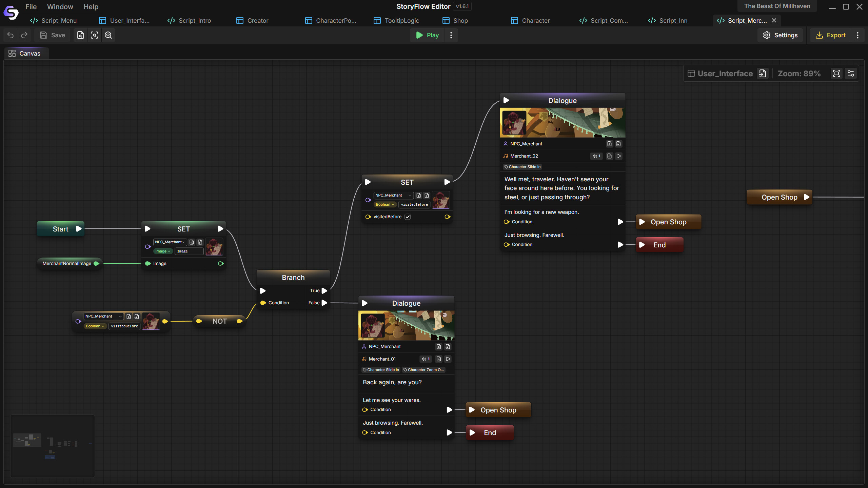Open the Play options three-dot menu
This screenshot has width=868, height=488.
pyautogui.click(x=451, y=35)
